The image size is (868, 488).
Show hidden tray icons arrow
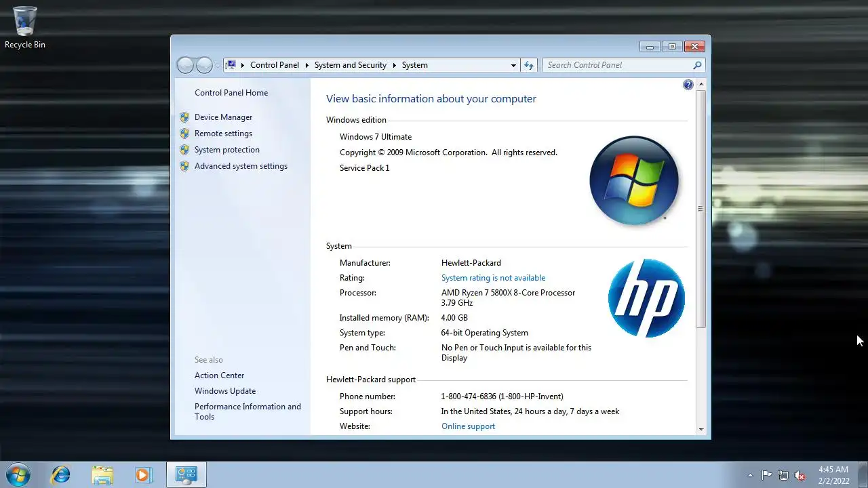(x=750, y=475)
